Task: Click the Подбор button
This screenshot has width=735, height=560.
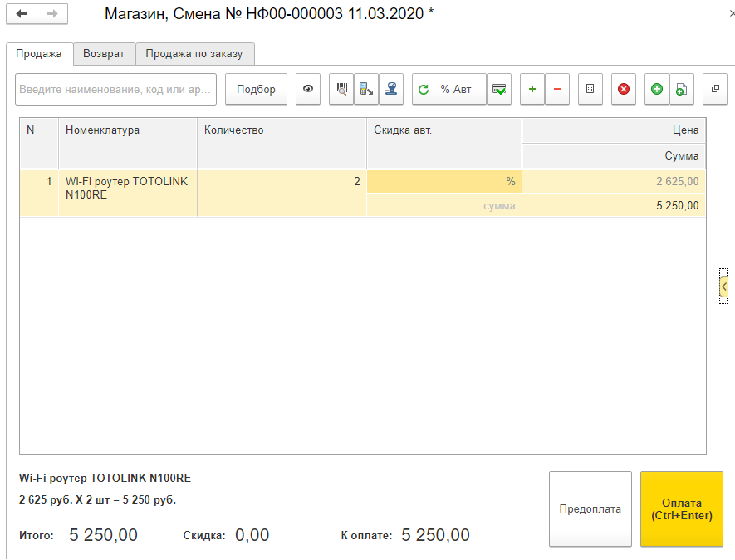Action: 256,89
